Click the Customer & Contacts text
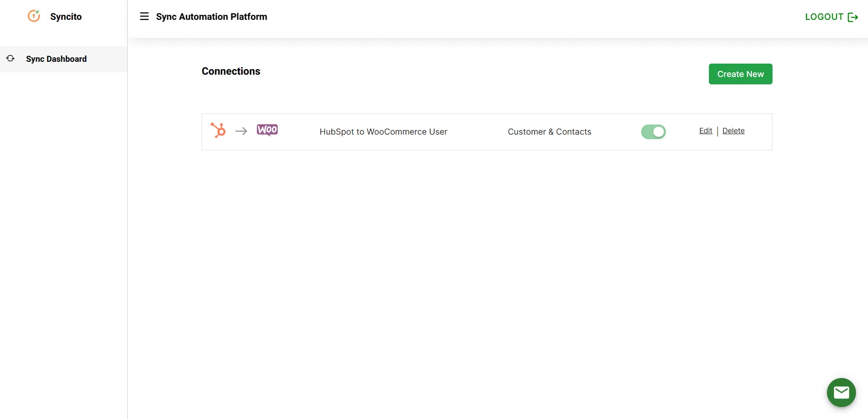 coord(549,131)
